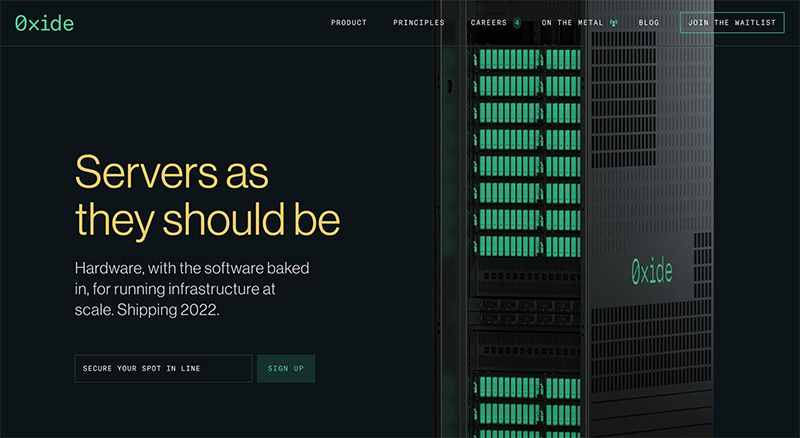Click the Sign Up button
The height and width of the screenshot is (438, 800).
(x=286, y=368)
